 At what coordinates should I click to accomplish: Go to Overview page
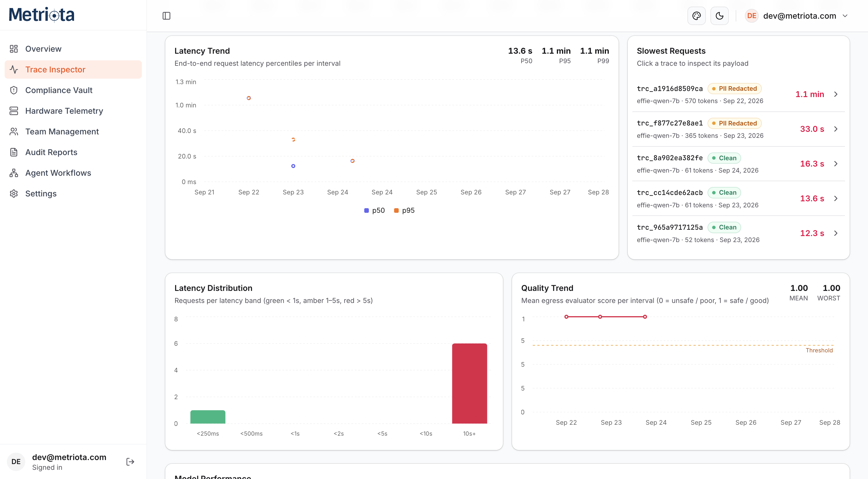(73, 49)
